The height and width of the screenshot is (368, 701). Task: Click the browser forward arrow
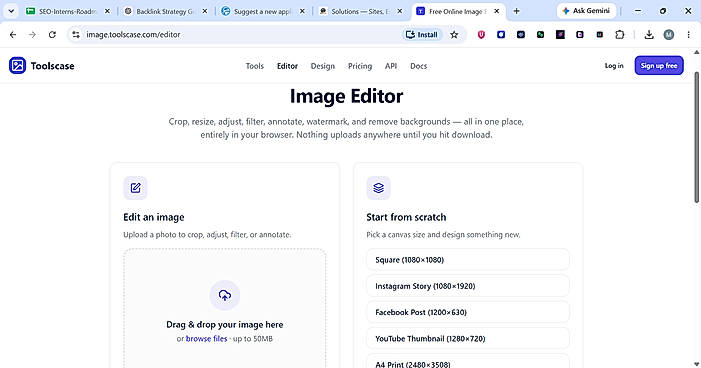point(32,34)
